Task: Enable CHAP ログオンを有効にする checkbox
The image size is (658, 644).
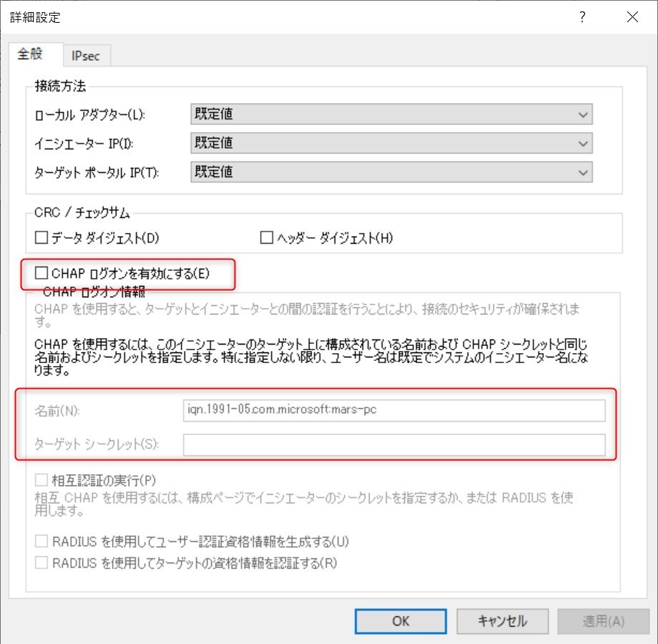Action: point(41,272)
